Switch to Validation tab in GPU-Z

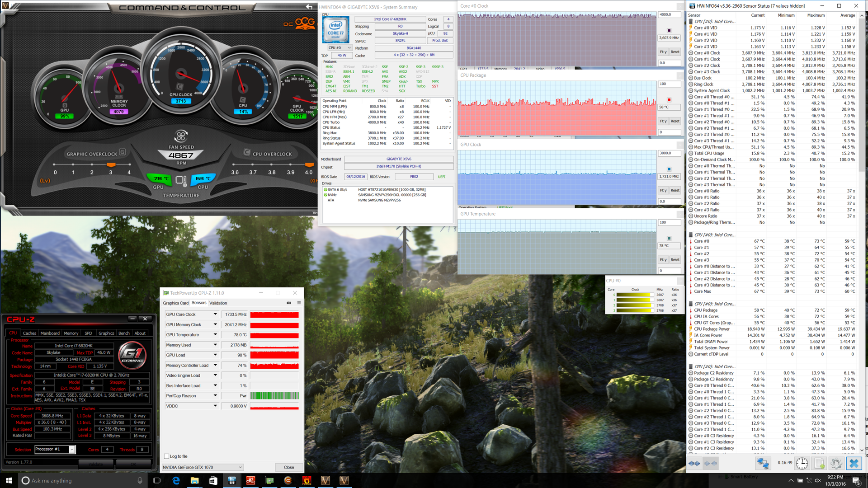(x=218, y=303)
